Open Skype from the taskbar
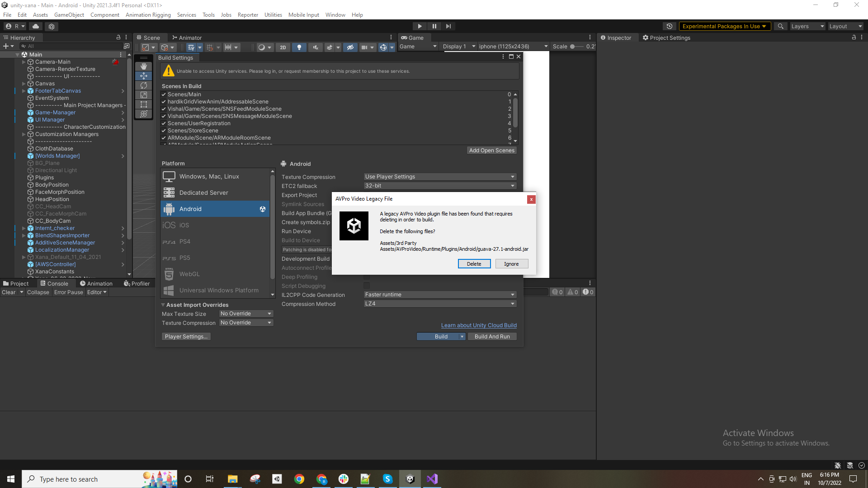 pyautogui.click(x=388, y=479)
